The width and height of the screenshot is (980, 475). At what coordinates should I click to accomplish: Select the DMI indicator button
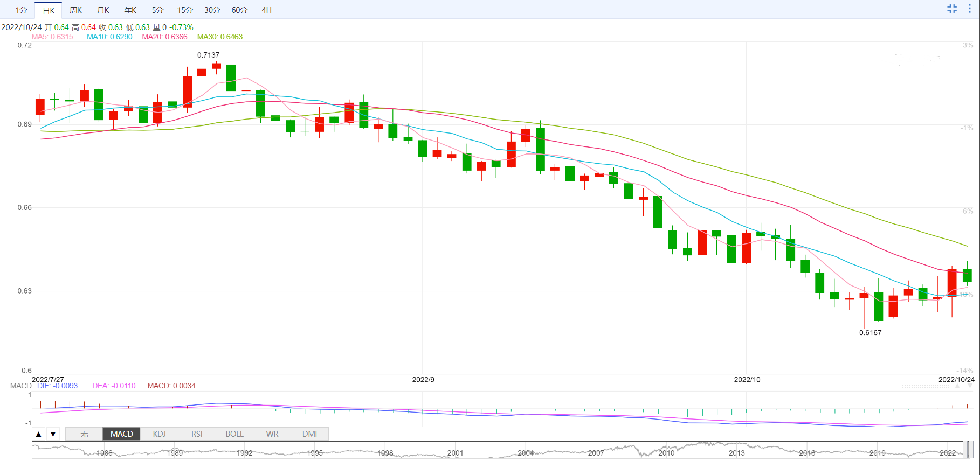[309, 434]
